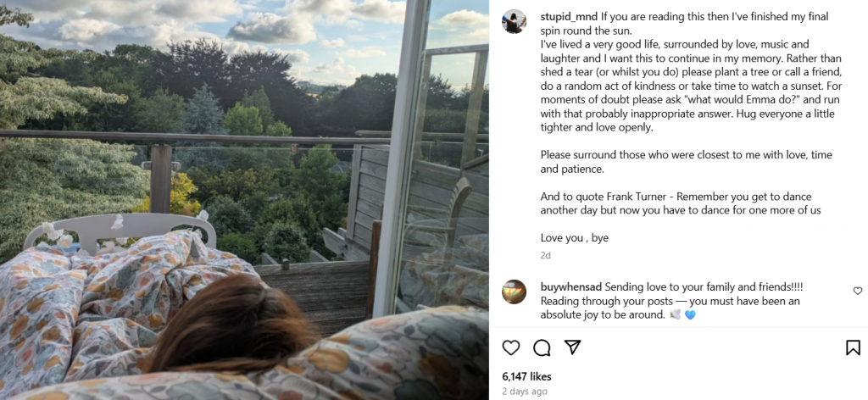The width and height of the screenshot is (868, 400).
Task: Visit the buywhensad username link
Action: point(570,287)
